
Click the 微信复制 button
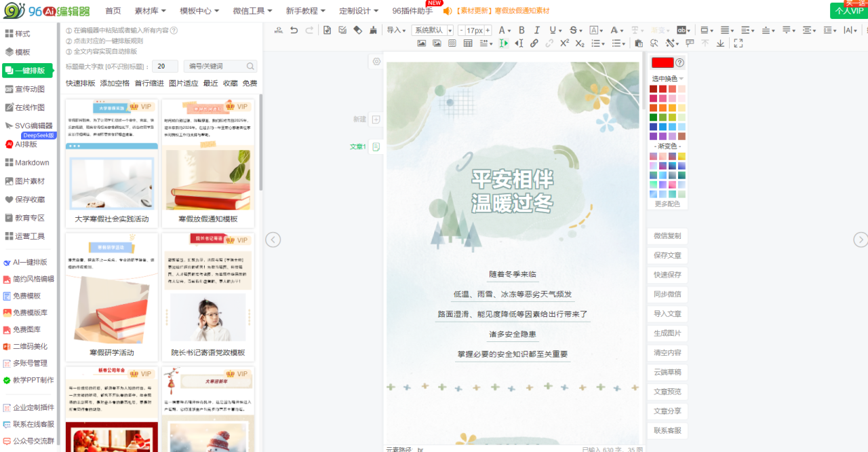click(x=667, y=236)
